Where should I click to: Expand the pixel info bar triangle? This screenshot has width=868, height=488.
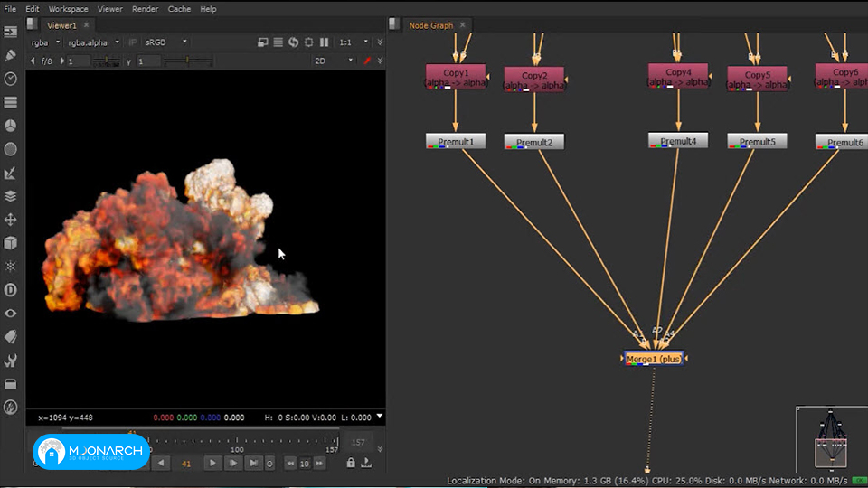[x=379, y=416]
